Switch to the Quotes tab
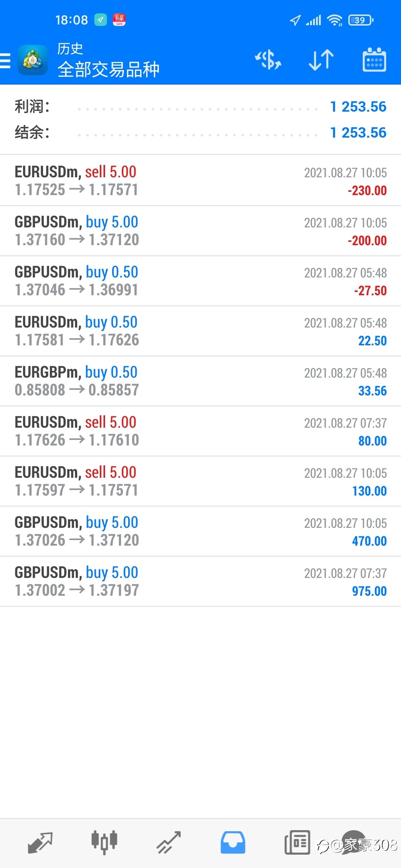The height and width of the screenshot is (868, 401). 40,843
